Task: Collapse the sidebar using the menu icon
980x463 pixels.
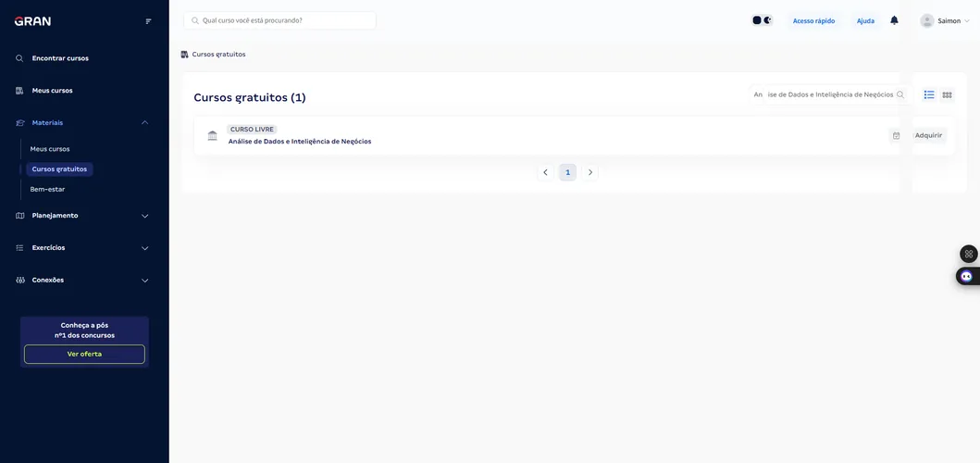Action: (148, 21)
